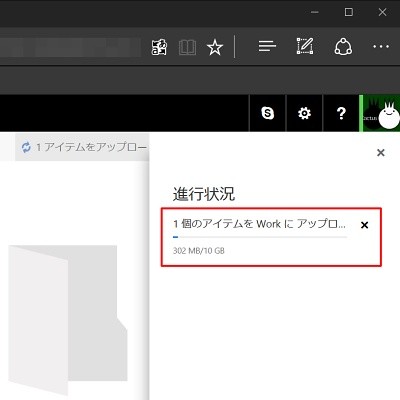Click the upload progress bar

click(x=260, y=237)
